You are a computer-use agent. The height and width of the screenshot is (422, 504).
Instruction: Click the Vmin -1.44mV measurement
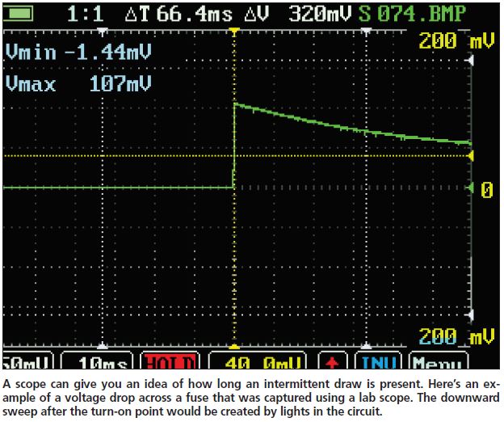pyautogui.click(x=78, y=52)
